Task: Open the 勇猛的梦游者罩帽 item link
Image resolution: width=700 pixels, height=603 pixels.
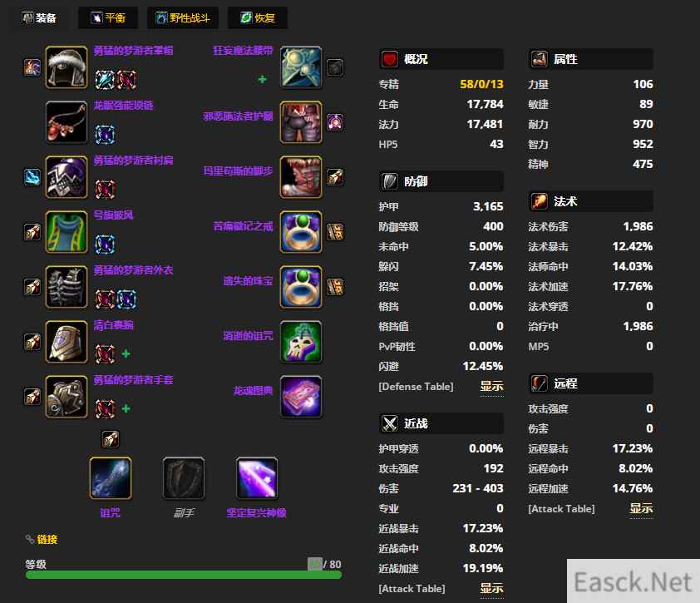Action: coord(133,51)
